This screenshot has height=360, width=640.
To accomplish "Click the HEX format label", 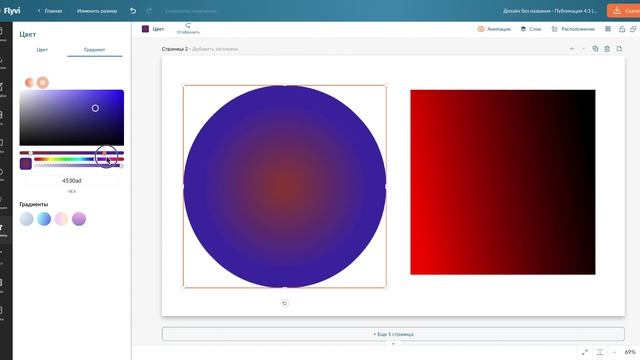I will (72, 191).
